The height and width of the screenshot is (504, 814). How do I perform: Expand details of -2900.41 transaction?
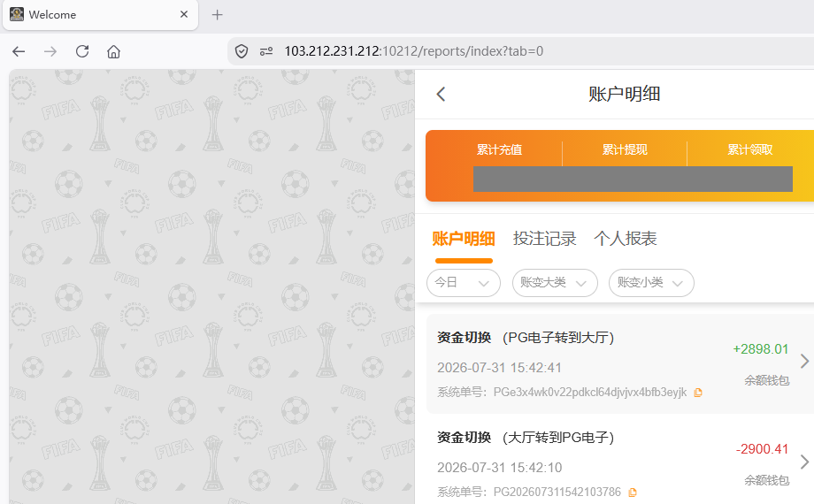pyautogui.click(x=804, y=462)
